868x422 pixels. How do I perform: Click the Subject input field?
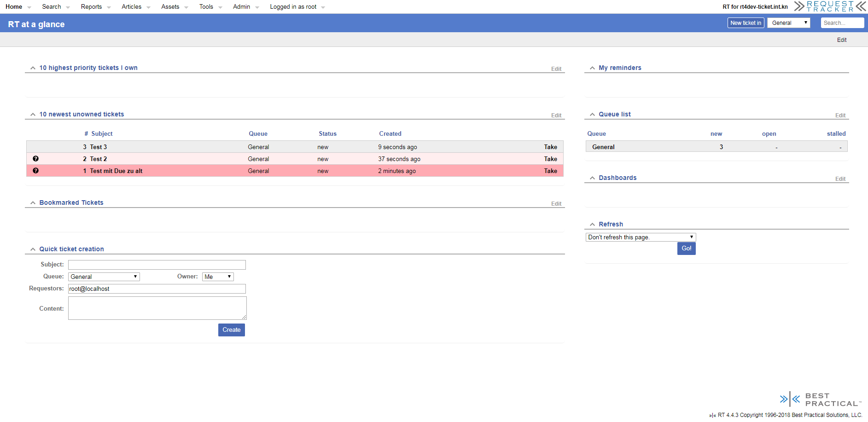157,265
